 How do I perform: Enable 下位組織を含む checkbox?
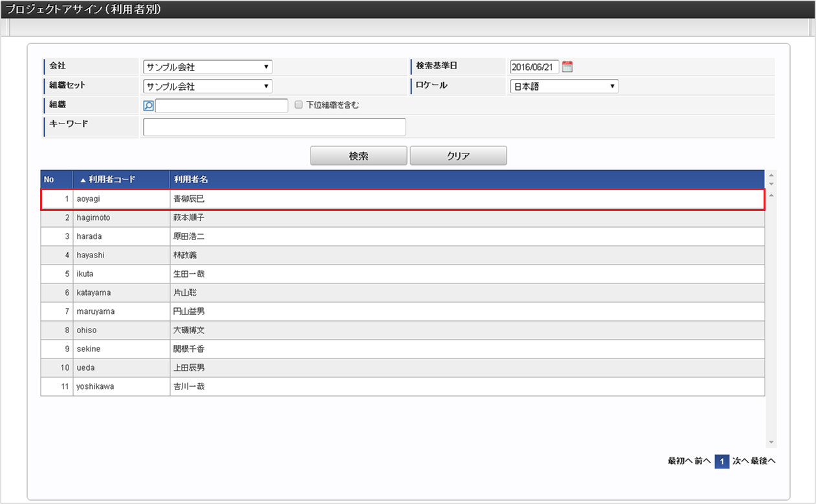coord(298,105)
